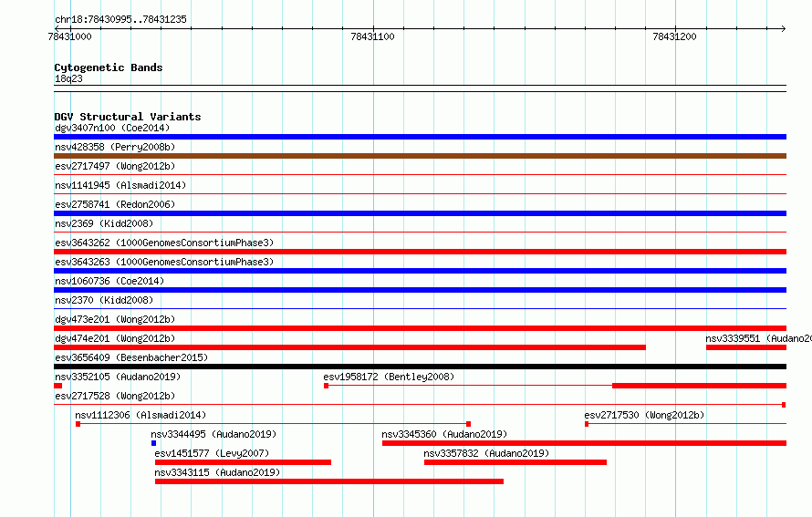This screenshot has width=812, height=517.
Task: Click nsv1141945 (Alsmadi2014) label
Action: tap(120, 185)
